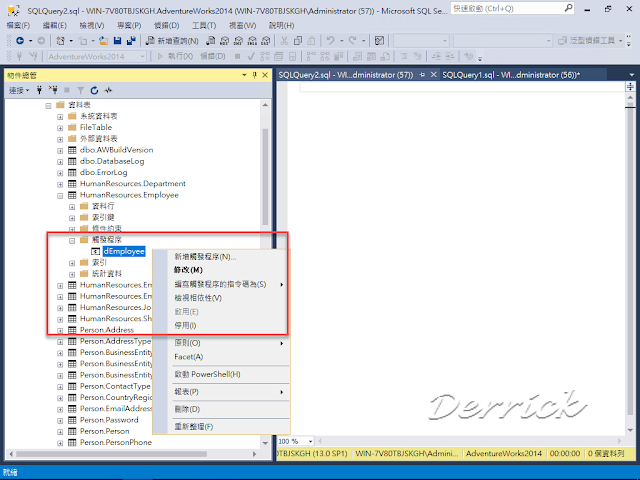
Task: Collapse the HumanResources.Employee table node
Action: pos(60,196)
